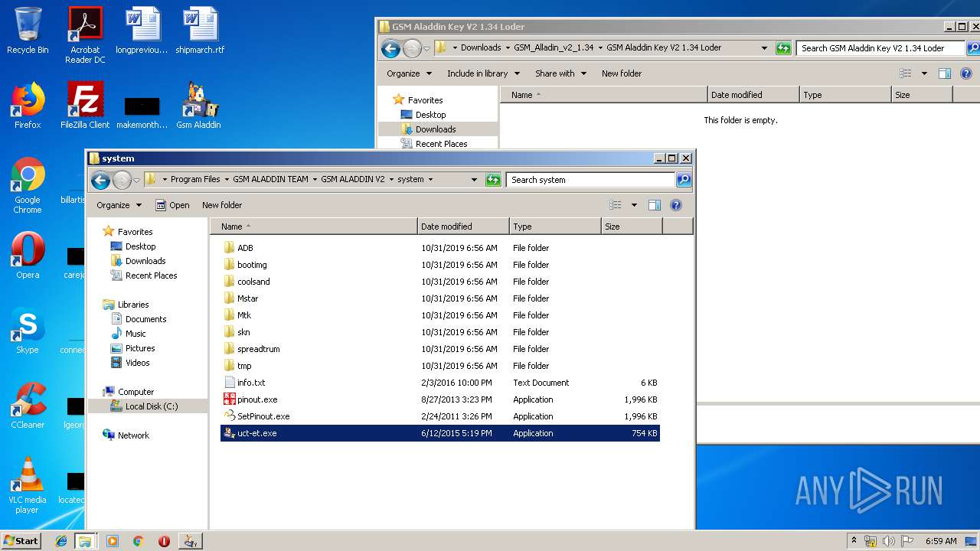Sort by Size column in system window
The height and width of the screenshot is (551, 980).
click(x=632, y=227)
